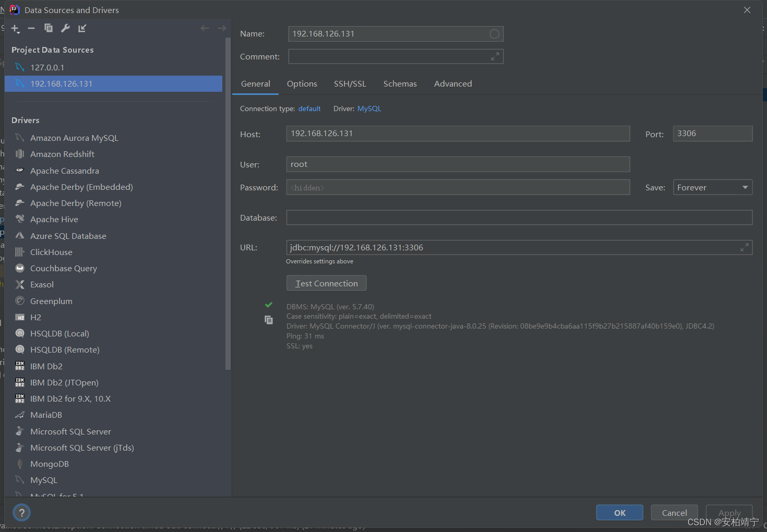
Task: Select Amazon Aurora MySQL driver
Action: 114,138
